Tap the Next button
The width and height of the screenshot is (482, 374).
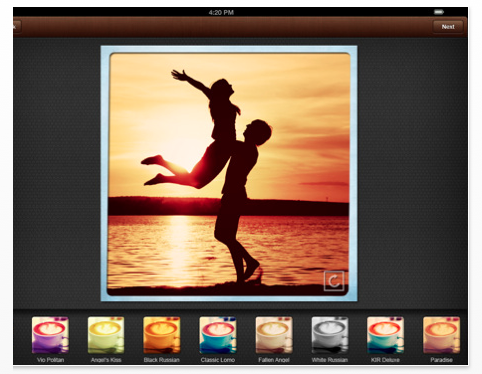pyautogui.click(x=448, y=27)
